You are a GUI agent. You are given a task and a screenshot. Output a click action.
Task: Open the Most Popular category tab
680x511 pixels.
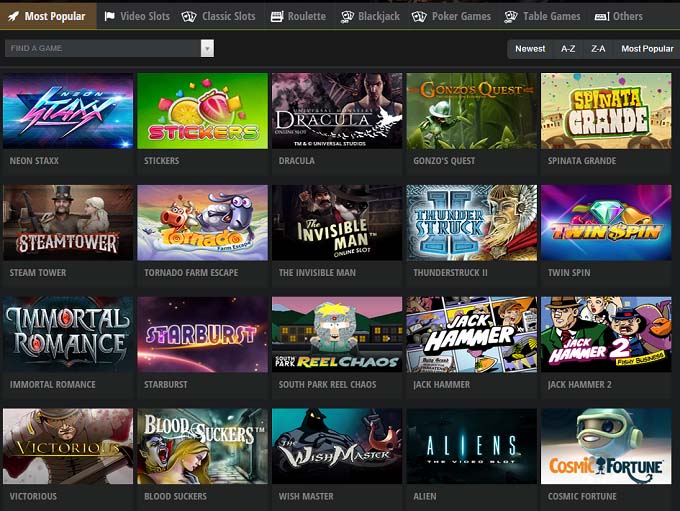coord(48,16)
